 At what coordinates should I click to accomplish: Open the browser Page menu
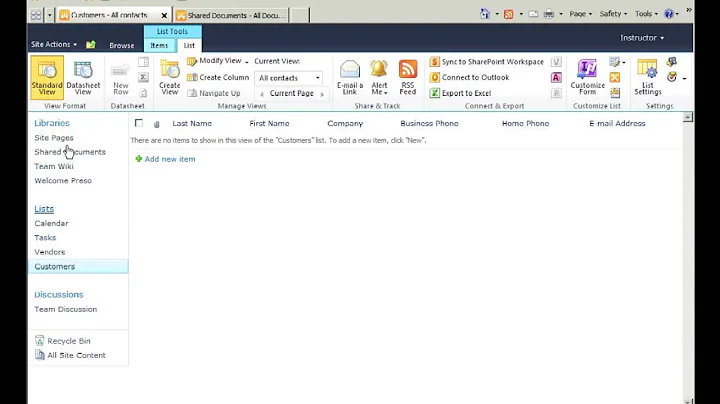pyautogui.click(x=580, y=14)
